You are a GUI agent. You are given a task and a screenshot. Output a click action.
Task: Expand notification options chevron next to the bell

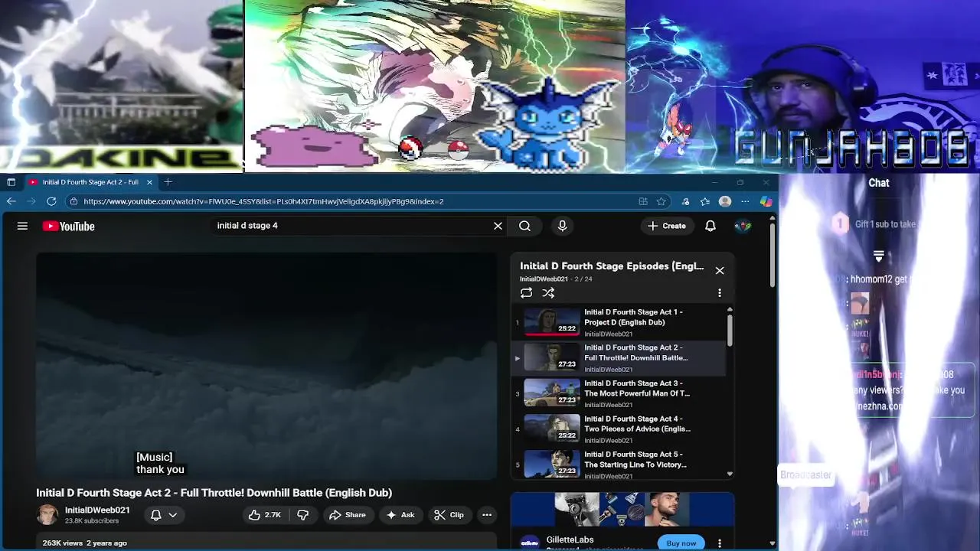pos(173,515)
